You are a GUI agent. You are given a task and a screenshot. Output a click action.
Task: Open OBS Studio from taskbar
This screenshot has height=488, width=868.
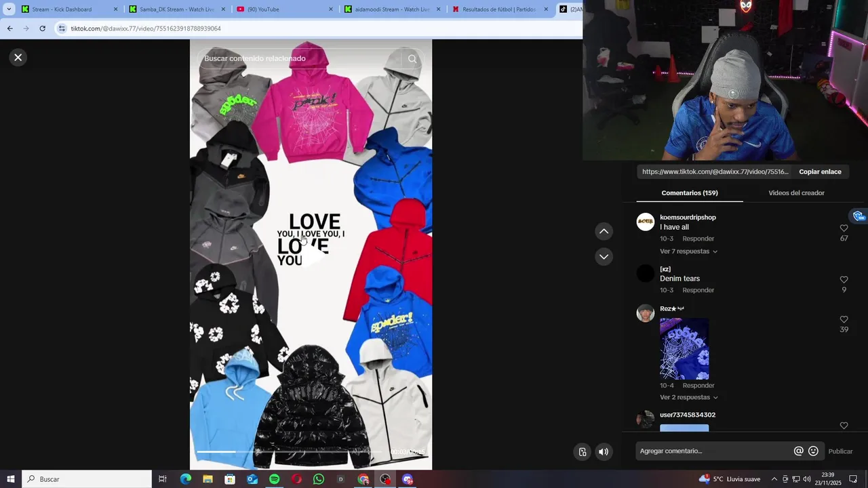pyautogui.click(x=385, y=479)
